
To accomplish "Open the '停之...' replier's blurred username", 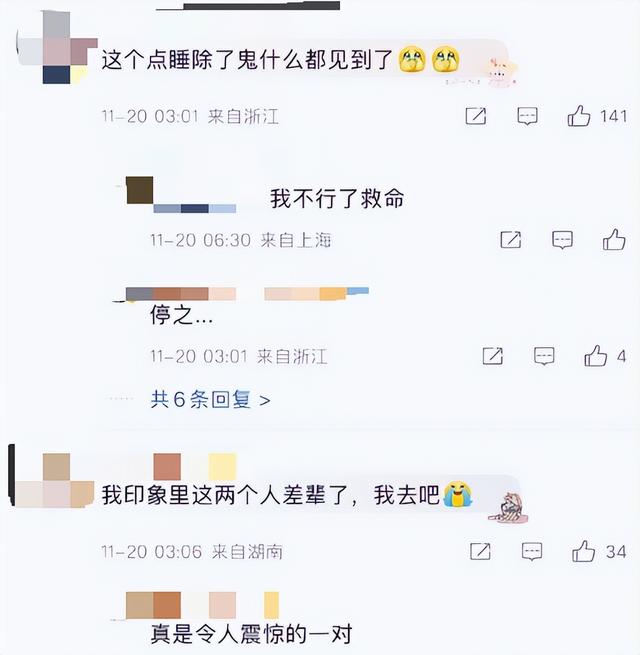I will [247, 294].
